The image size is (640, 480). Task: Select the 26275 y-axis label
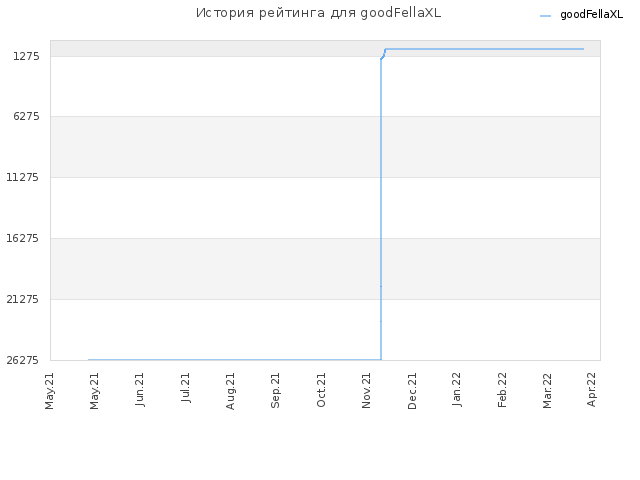click(x=23, y=360)
